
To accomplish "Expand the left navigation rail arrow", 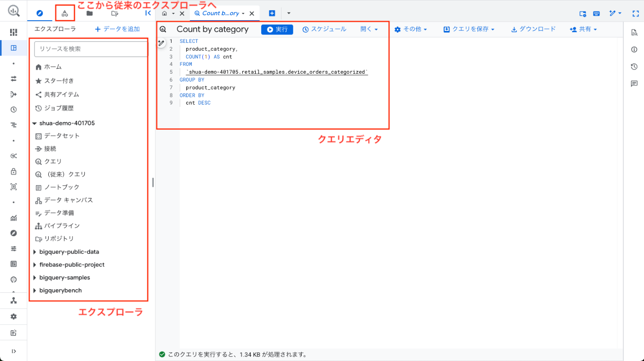I will pyautogui.click(x=13, y=351).
